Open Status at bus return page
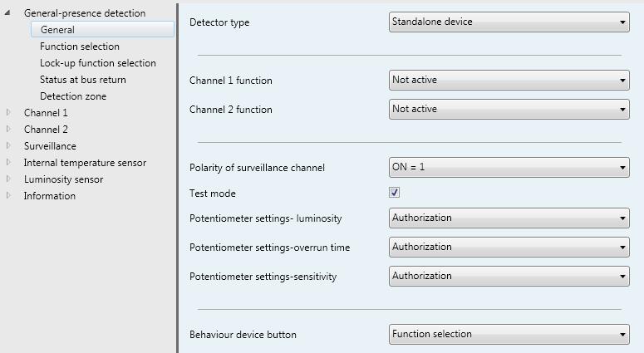 pyautogui.click(x=83, y=80)
